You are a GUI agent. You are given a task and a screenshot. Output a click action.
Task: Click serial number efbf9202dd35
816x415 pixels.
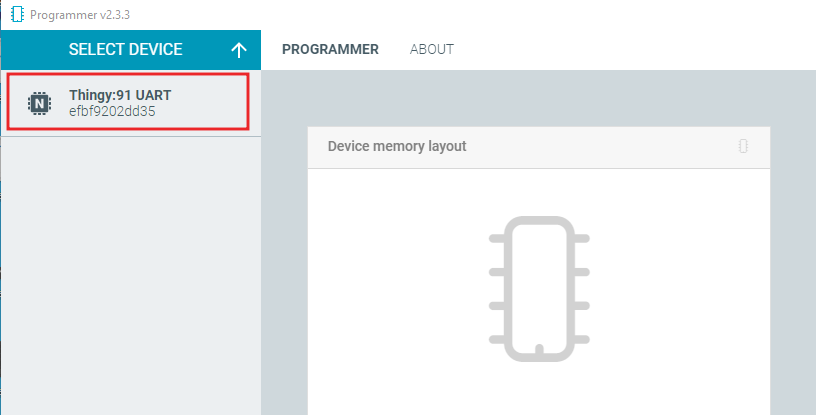(112, 111)
